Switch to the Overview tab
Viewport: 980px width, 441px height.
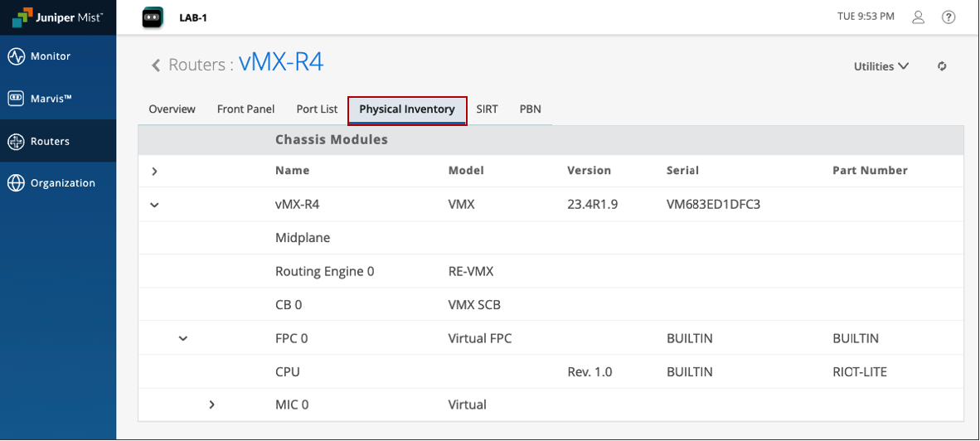[x=172, y=109]
